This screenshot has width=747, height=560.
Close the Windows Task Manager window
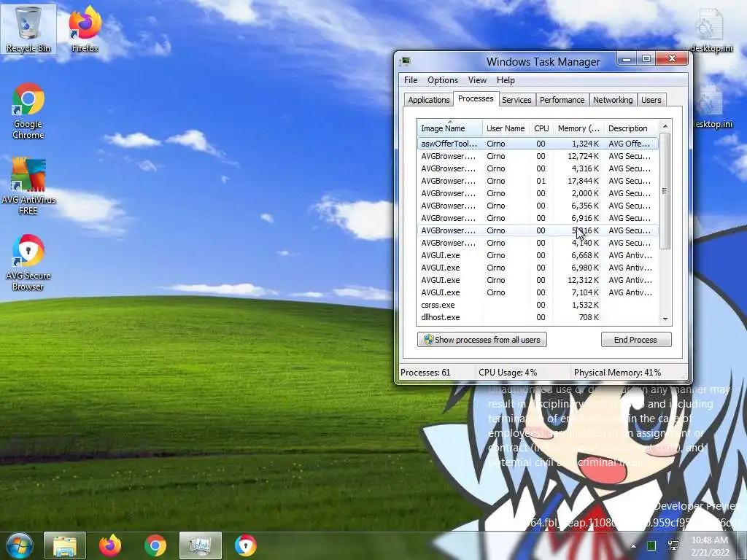(x=672, y=59)
